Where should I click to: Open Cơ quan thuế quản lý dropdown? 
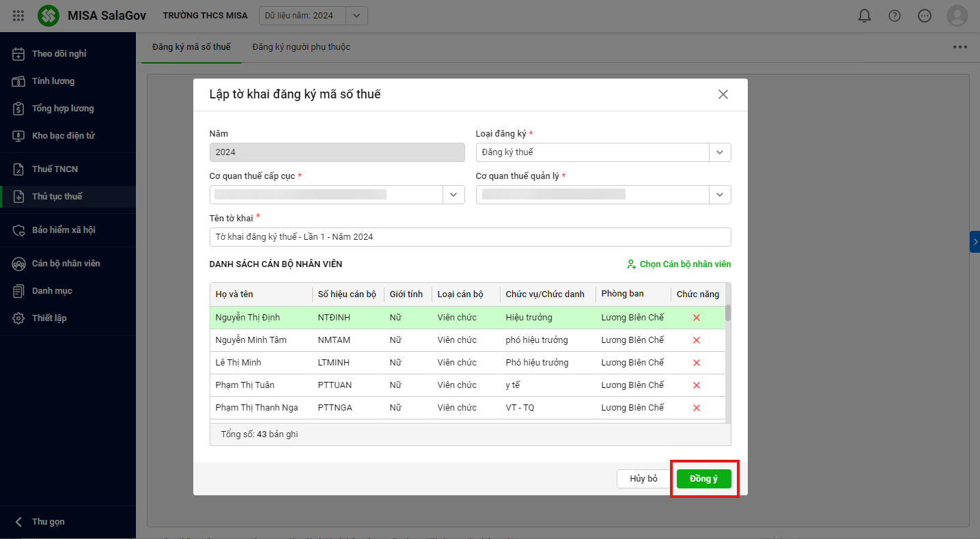click(x=720, y=195)
